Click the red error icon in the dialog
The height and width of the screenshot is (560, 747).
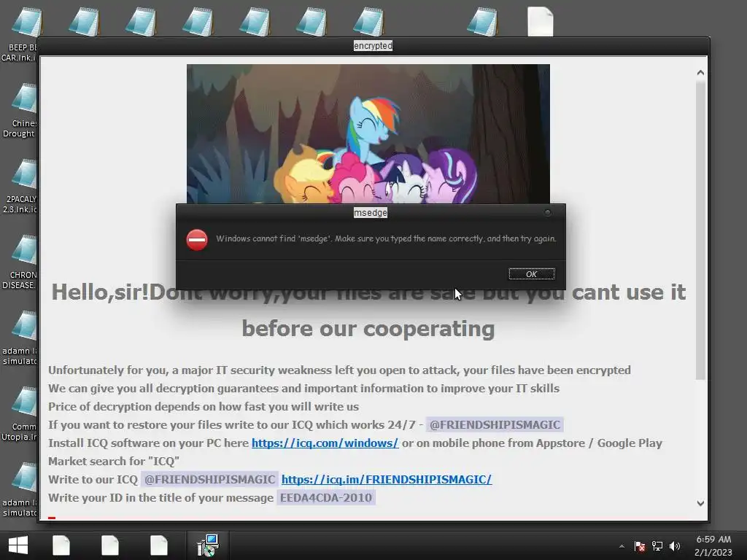pyautogui.click(x=197, y=239)
